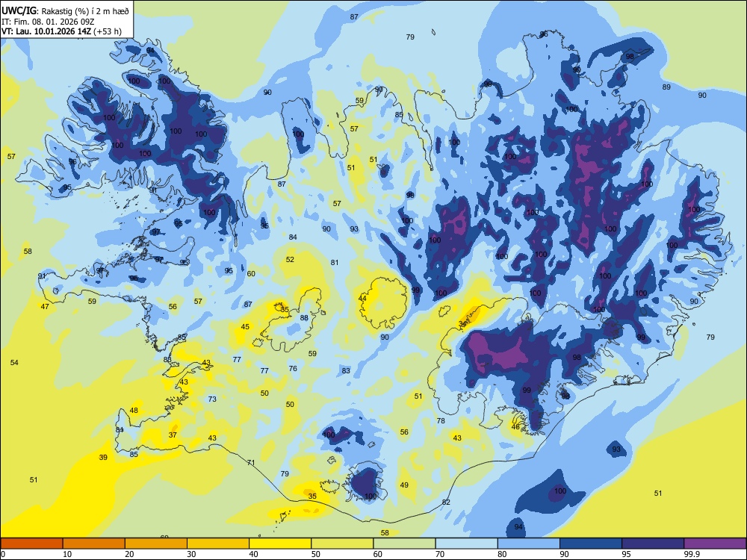Click the '76' humidity value label

coord(293,369)
